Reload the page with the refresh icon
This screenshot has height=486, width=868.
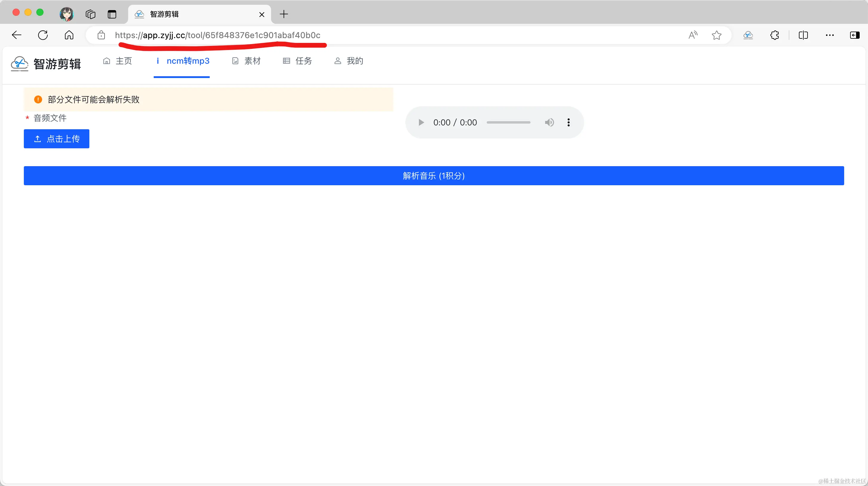43,35
